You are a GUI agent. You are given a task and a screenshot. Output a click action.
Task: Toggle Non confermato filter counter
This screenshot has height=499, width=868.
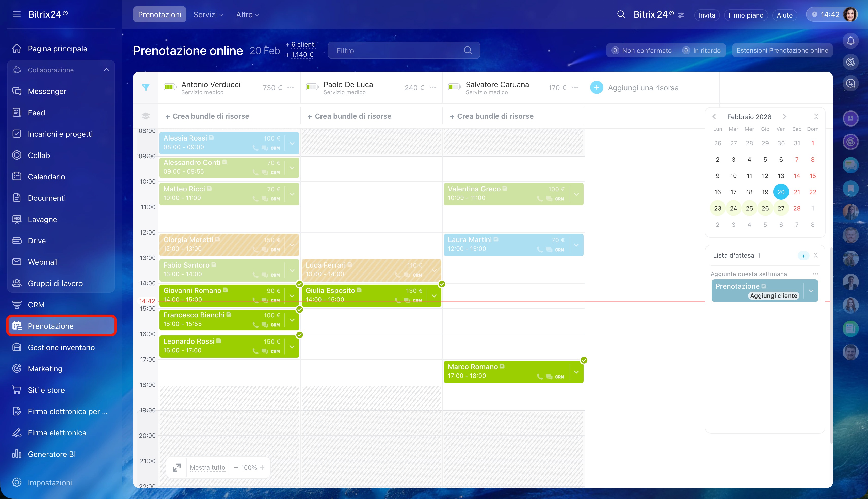coord(641,50)
